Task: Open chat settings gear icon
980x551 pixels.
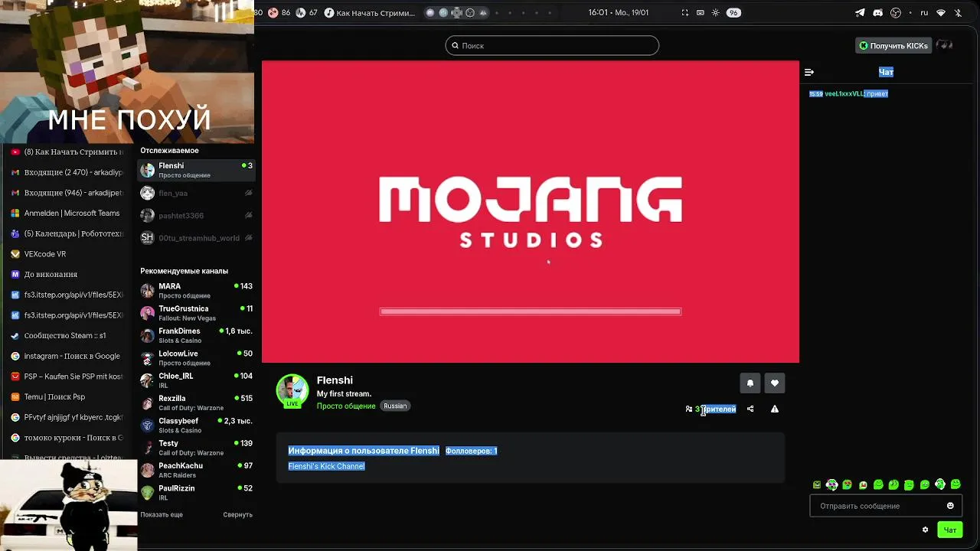Action: point(925,530)
